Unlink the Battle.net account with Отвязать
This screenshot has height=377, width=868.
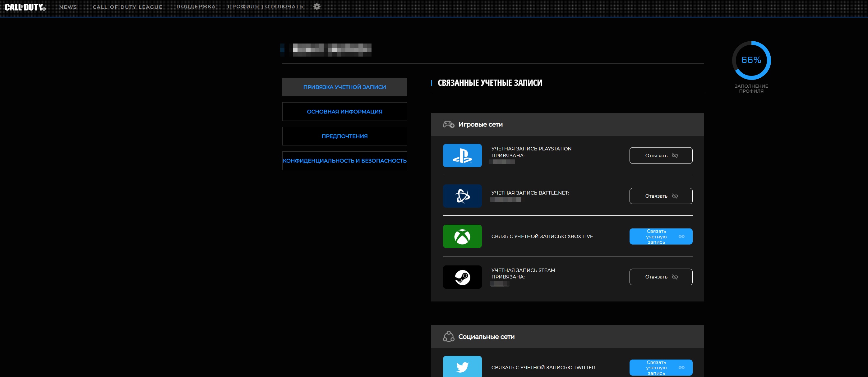coord(661,196)
